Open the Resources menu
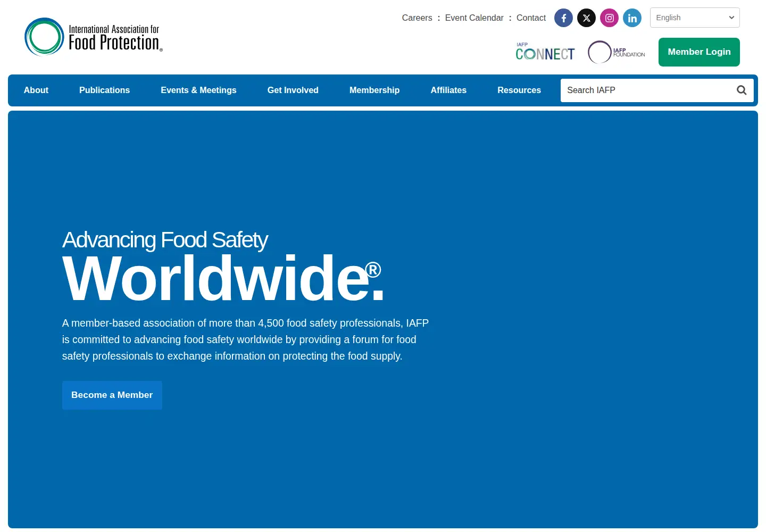This screenshot has width=766, height=532. (x=519, y=90)
